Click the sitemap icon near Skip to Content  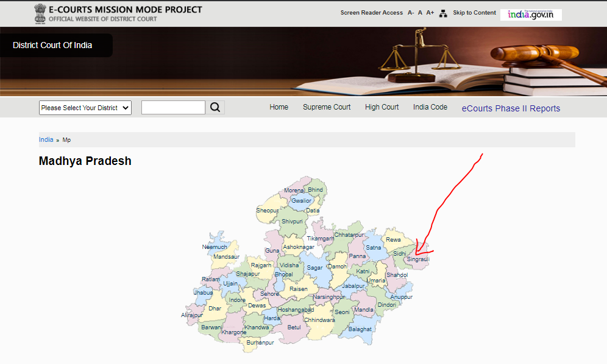(444, 12)
